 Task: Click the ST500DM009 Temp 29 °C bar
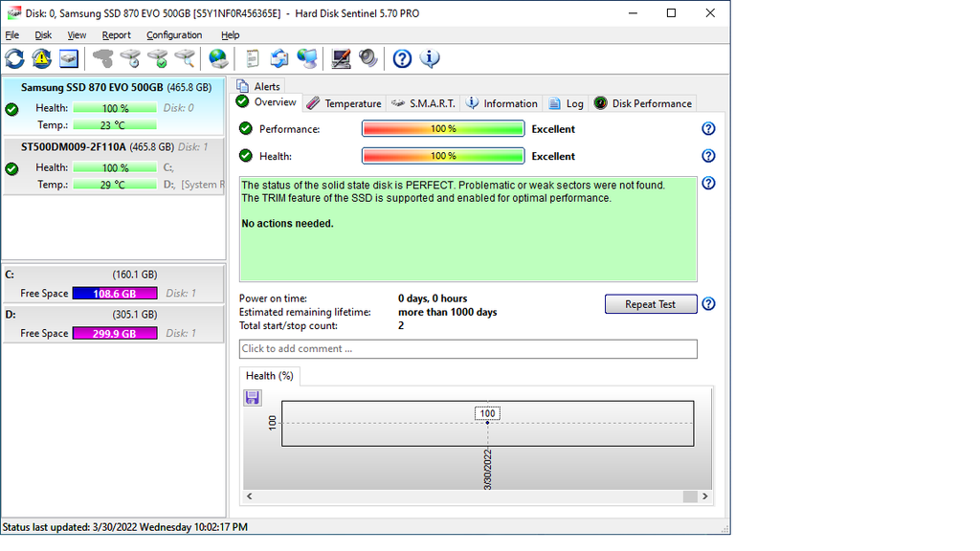[115, 185]
